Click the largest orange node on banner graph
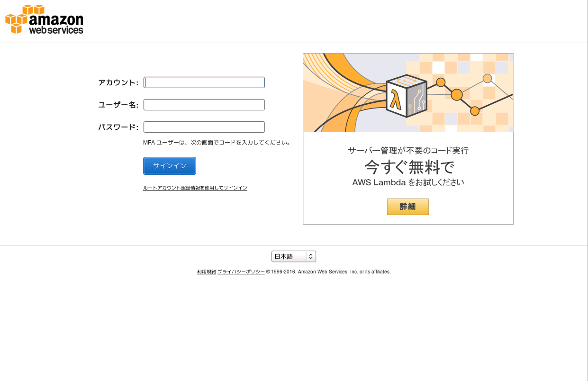This screenshot has height=381, width=588. (456, 95)
